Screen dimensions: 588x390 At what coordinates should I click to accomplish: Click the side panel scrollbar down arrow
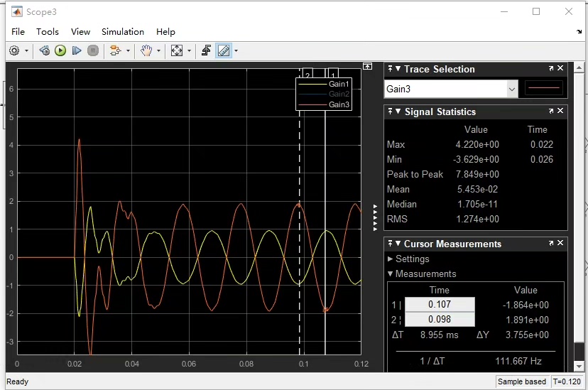tap(579, 367)
